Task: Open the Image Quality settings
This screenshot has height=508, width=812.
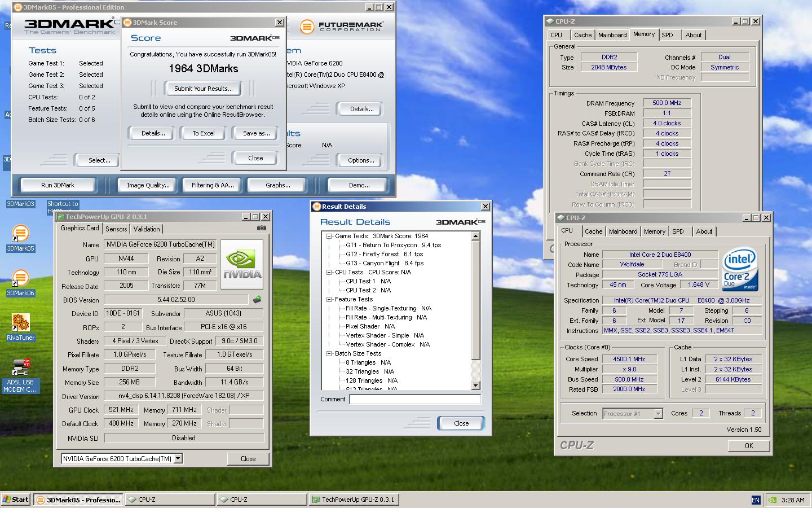Action: coord(148,185)
